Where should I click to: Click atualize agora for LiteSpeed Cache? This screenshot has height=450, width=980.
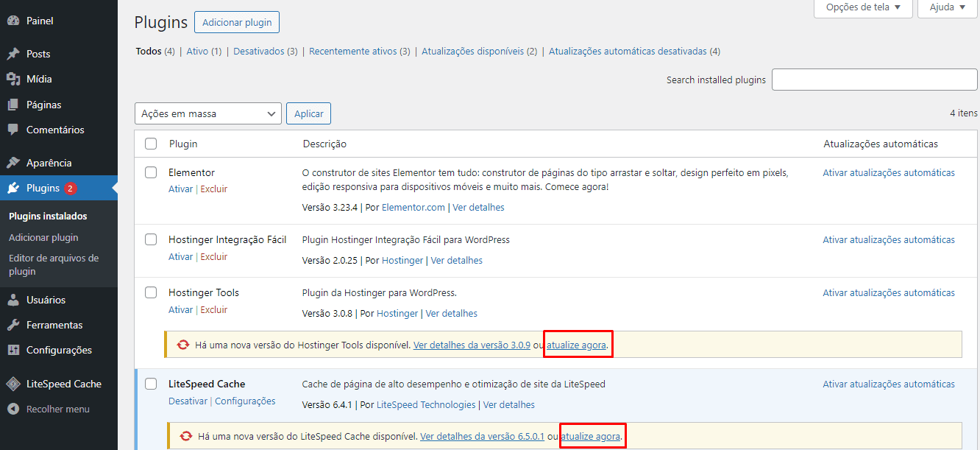[x=591, y=437]
